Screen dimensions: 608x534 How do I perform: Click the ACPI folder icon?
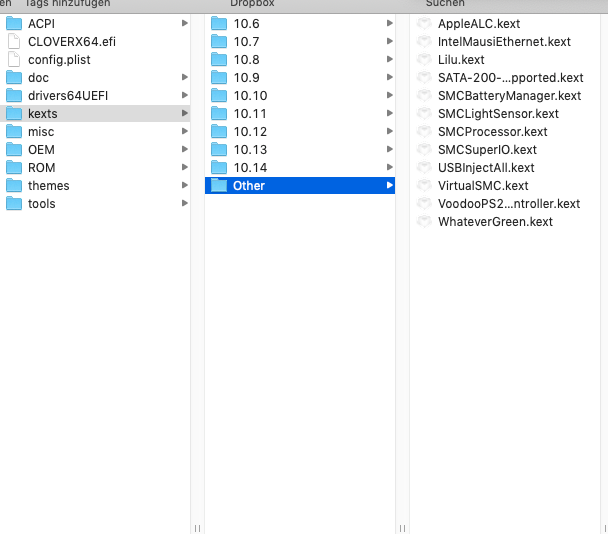pos(14,24)
